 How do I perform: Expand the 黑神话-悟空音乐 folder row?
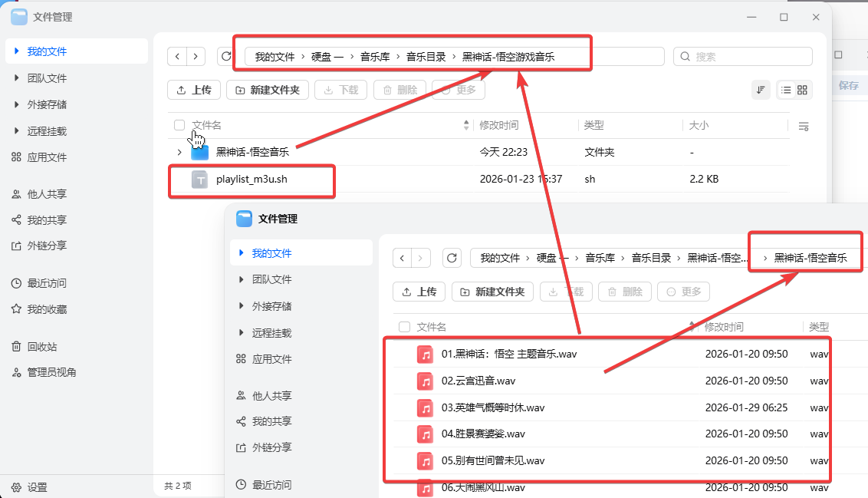[179, 152]
